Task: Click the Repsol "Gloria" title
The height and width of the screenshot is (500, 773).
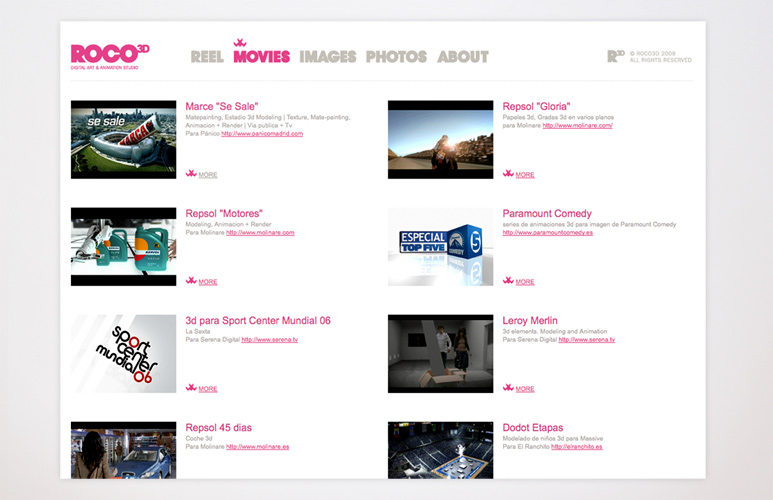Action: pyautogui.click(x=536, y=106)
